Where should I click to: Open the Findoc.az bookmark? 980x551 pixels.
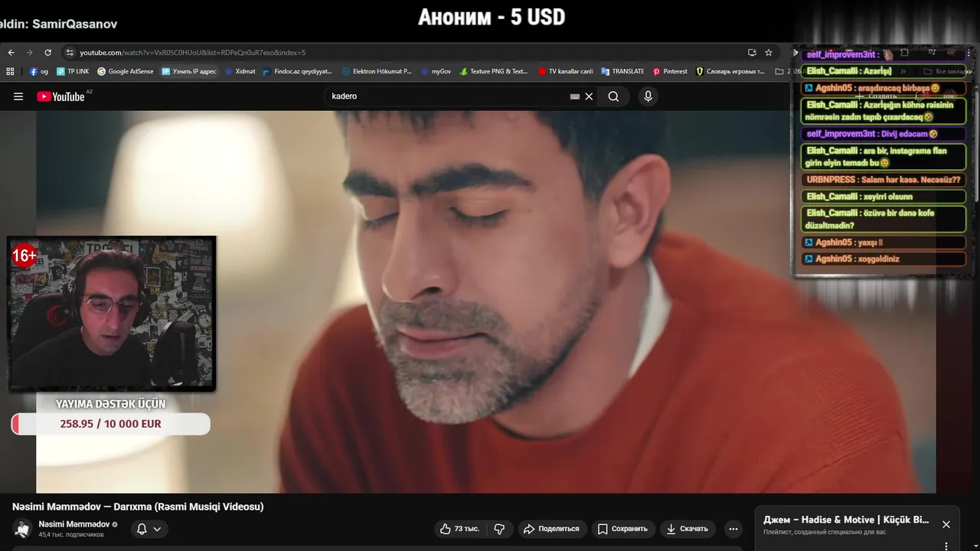pyautogui.click(x=297, y=71)
